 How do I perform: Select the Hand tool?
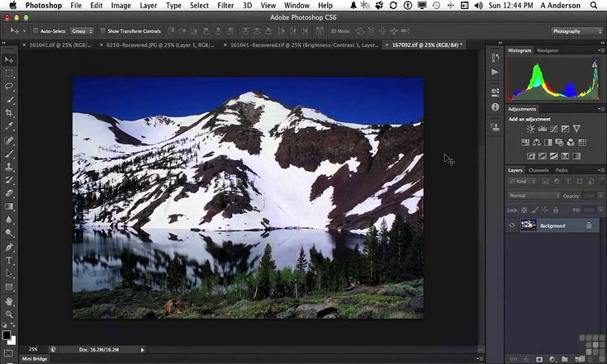tap(8, 301)
